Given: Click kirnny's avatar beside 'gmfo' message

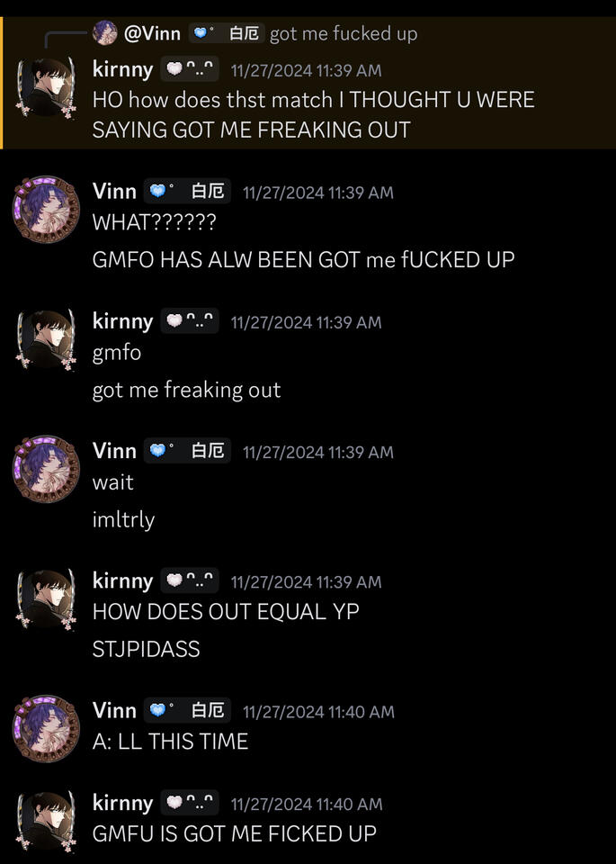Looking at the screenshot, I should (46, 339).
